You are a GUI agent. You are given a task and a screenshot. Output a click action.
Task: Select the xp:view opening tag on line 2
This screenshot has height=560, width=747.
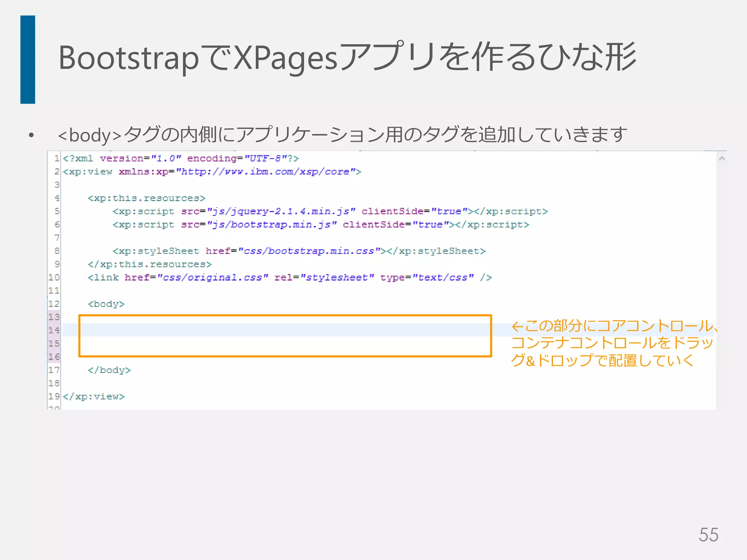tap(212, 172)
